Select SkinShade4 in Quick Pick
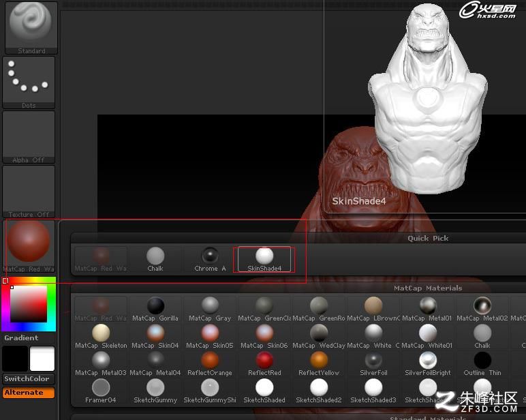 [264, 259]
